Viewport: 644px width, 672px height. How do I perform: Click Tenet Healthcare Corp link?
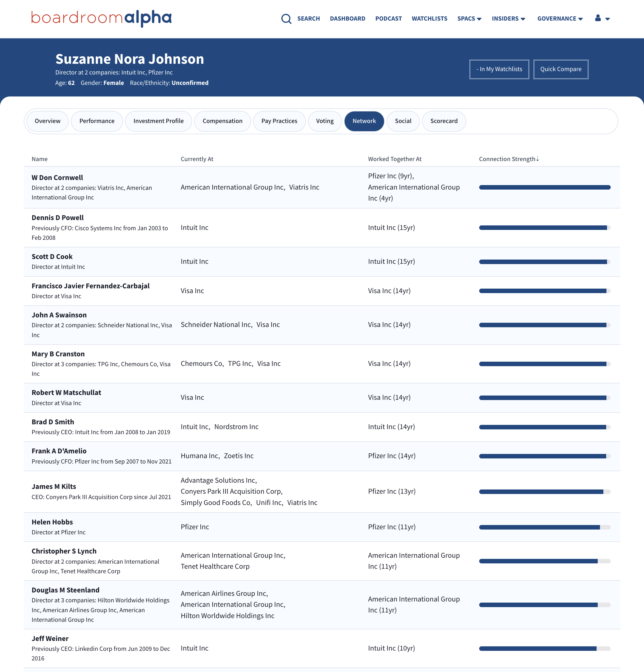click(x=215, y=566)
